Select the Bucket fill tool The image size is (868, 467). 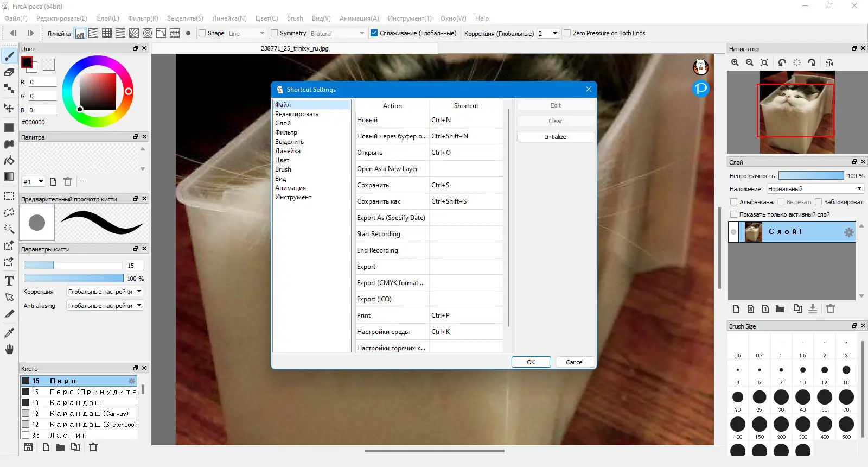(9, 160)
